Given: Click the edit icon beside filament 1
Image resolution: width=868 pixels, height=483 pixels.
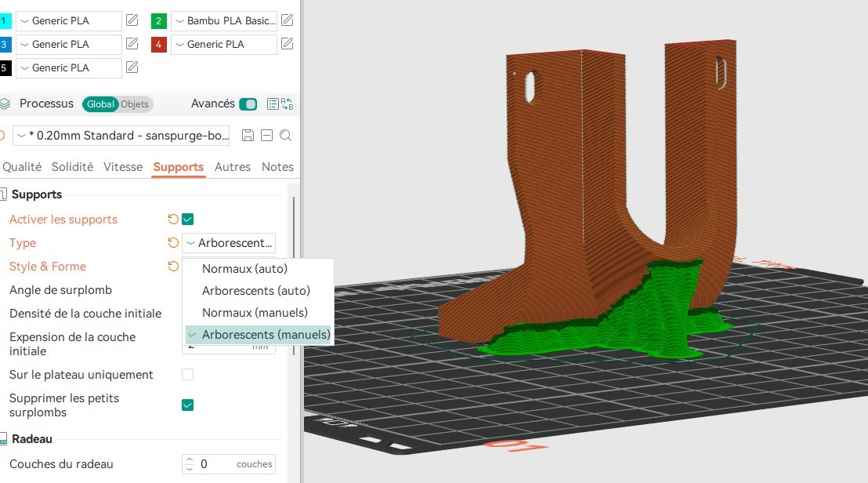Looking at the screenshot, I should 132,20.
